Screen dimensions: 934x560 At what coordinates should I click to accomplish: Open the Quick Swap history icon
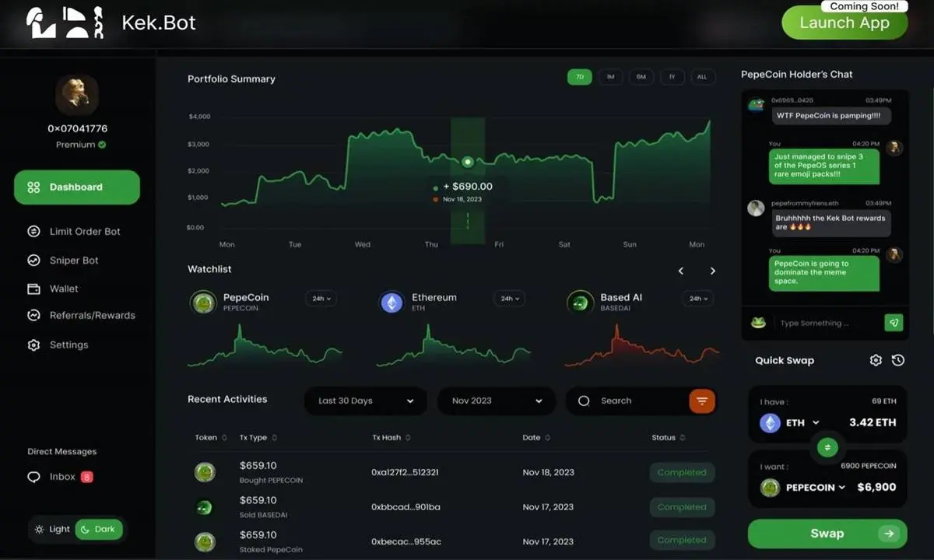point(898,360)
